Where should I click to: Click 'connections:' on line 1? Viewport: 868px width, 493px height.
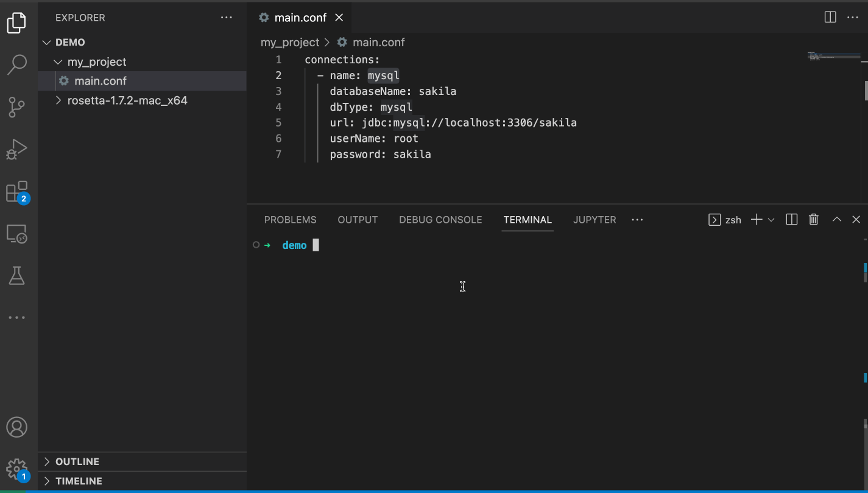click(342, 60)
